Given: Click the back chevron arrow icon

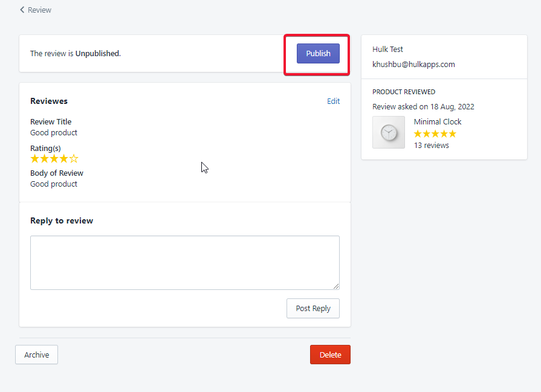Looking at the screenshot, I should (22, 10).
